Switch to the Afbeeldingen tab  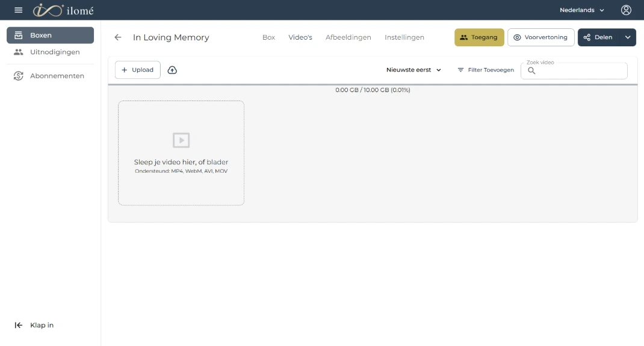(348, 37)
